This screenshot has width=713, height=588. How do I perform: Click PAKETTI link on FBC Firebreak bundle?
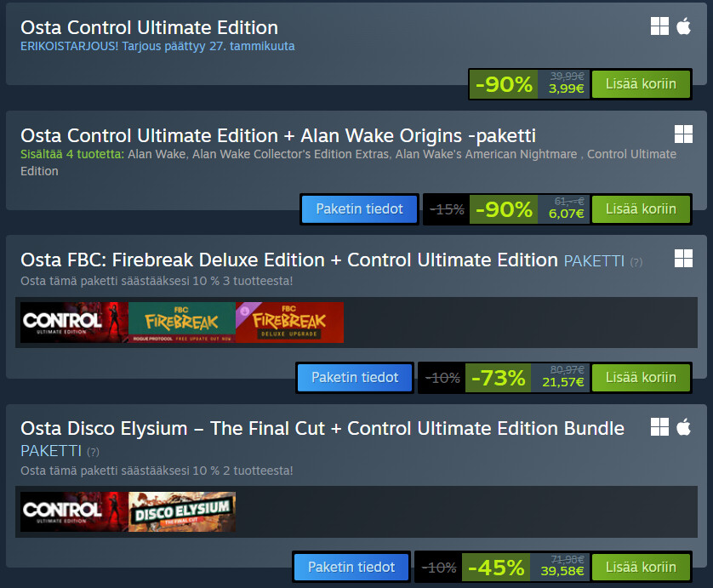pyautogui.click(x=595, y=260)
